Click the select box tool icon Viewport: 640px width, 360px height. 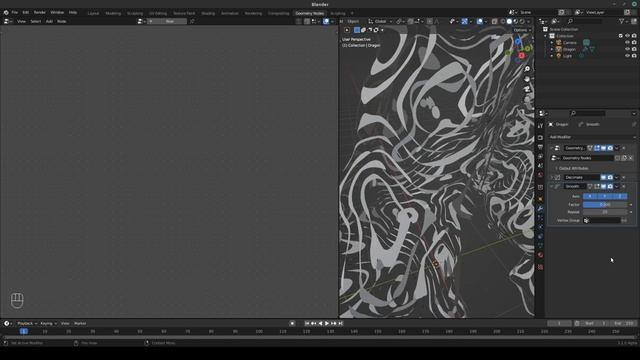[347, 30]
